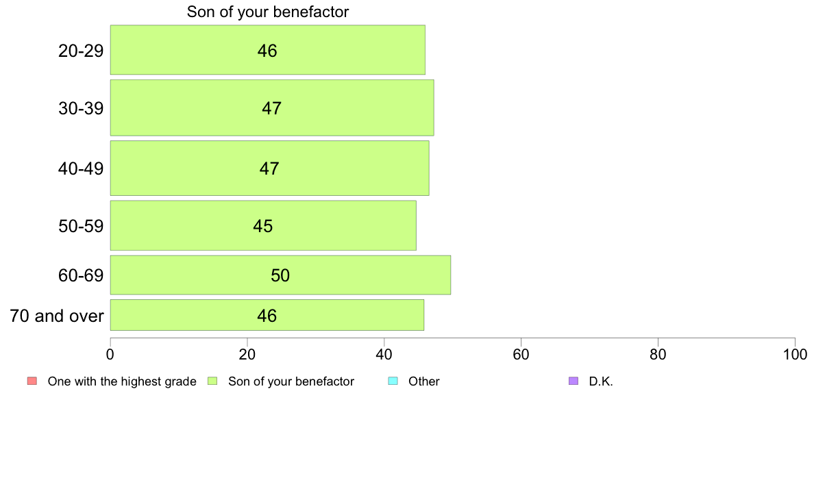This screenshot has height=504, width=814.
Task: Click the 50-59 bar showing 45
Action: pos(263,225)
